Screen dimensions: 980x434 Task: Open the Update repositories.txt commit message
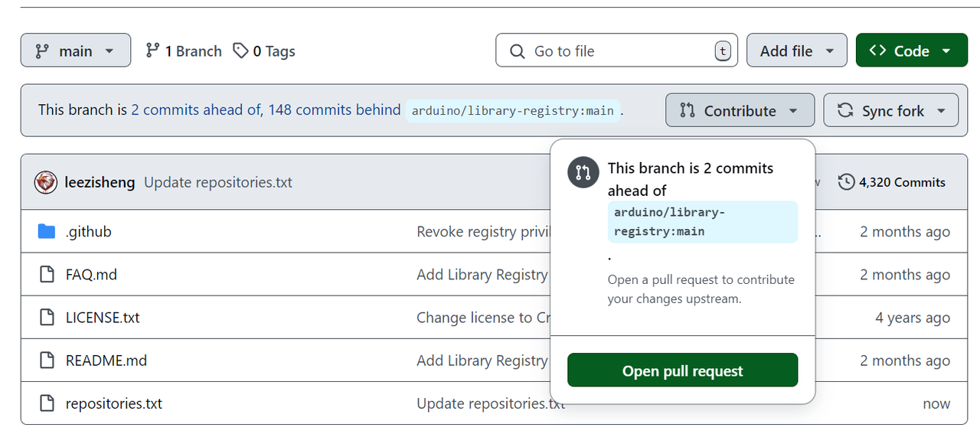pyautogui.click(x=218, y=182)
